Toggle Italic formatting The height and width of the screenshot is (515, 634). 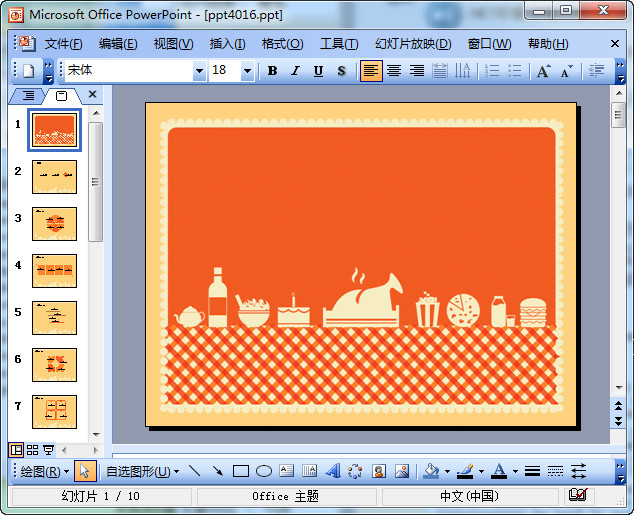coord(296,71)
